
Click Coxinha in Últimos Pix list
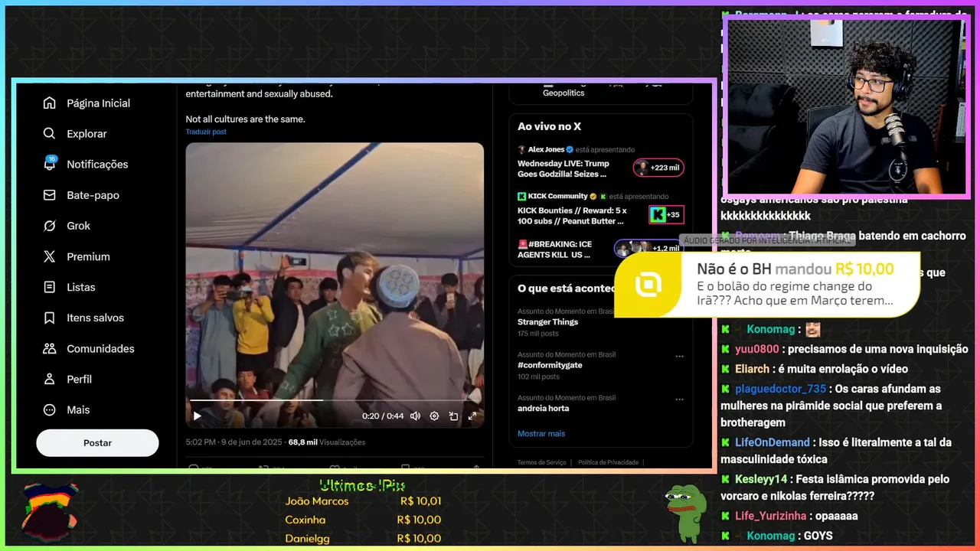[x=305, y=520]
